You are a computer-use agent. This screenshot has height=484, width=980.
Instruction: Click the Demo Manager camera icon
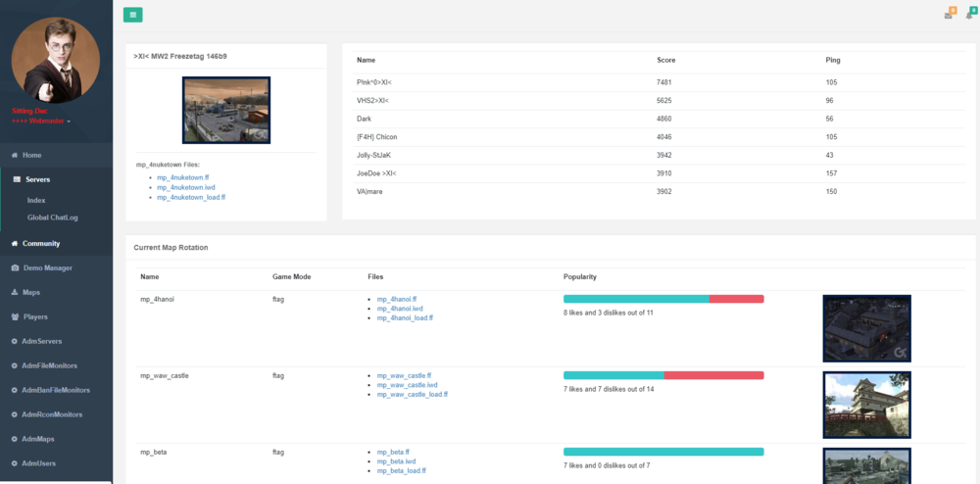click(x=15, y=267)
